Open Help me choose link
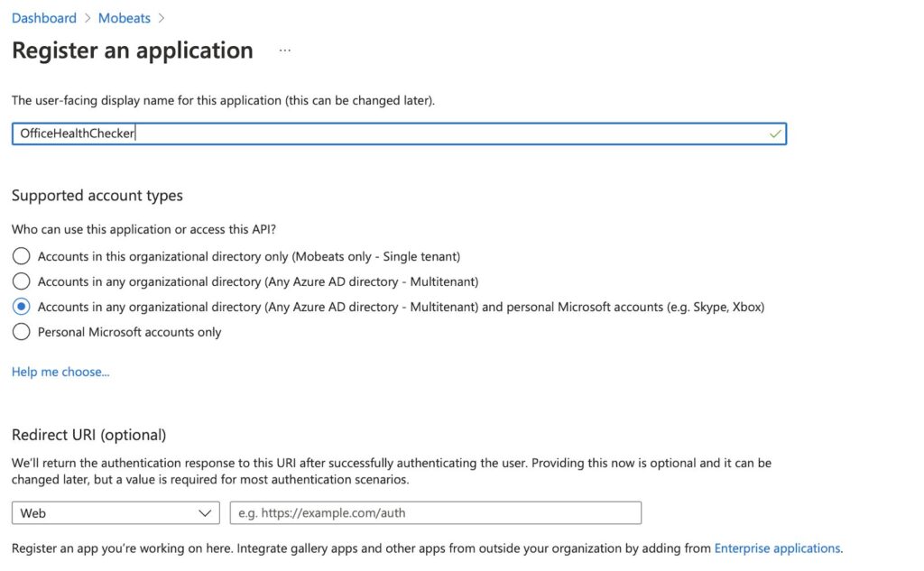This screenshot has width=924, height=571. [x=60, y=372]
